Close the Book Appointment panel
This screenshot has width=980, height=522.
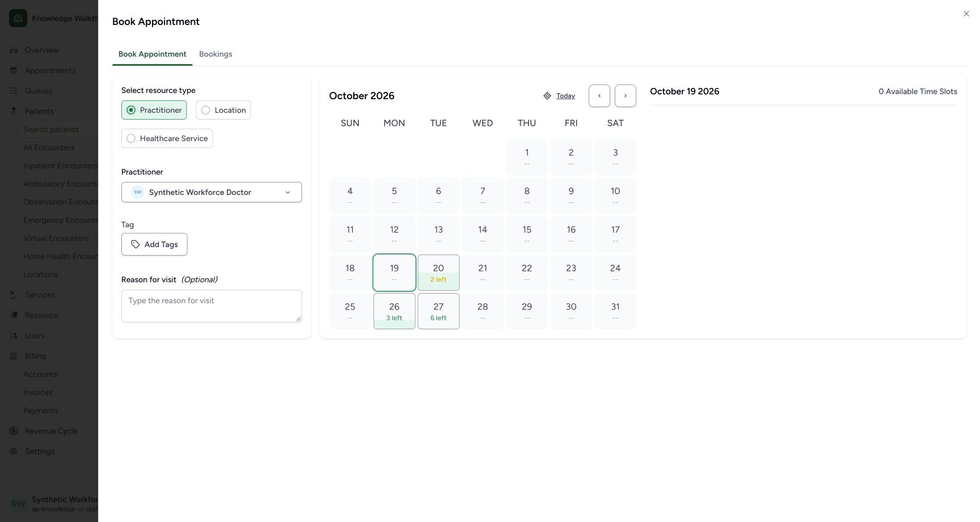point(966,14)
